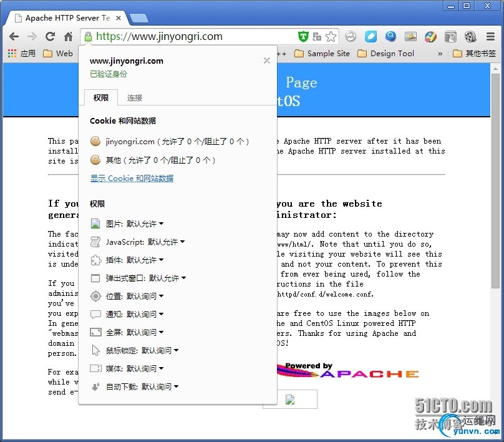Click 显示 Cookie 和网站数据 link
Image resolution: width=504 pixels, height=442 pixels.
pyautogui.click(x=132, y=178)
